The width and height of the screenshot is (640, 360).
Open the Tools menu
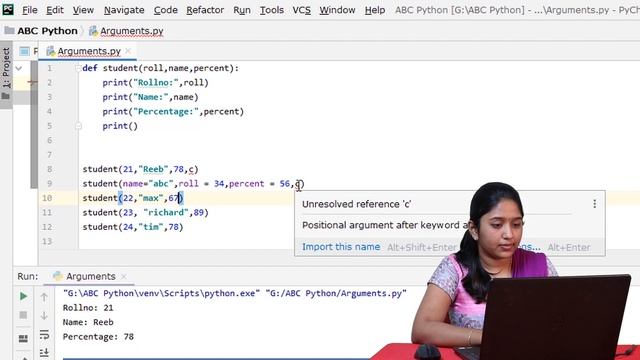[272, 10]
